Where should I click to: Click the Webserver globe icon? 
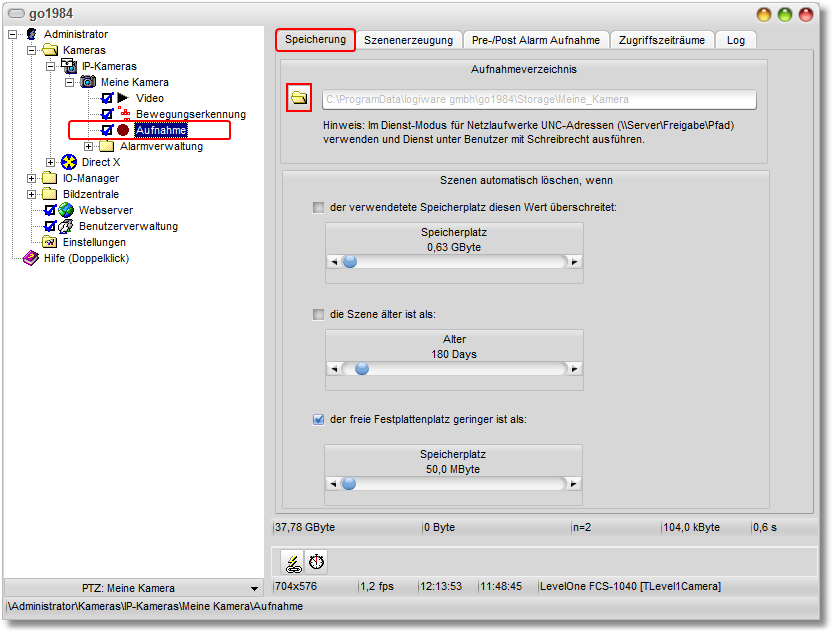66,210
